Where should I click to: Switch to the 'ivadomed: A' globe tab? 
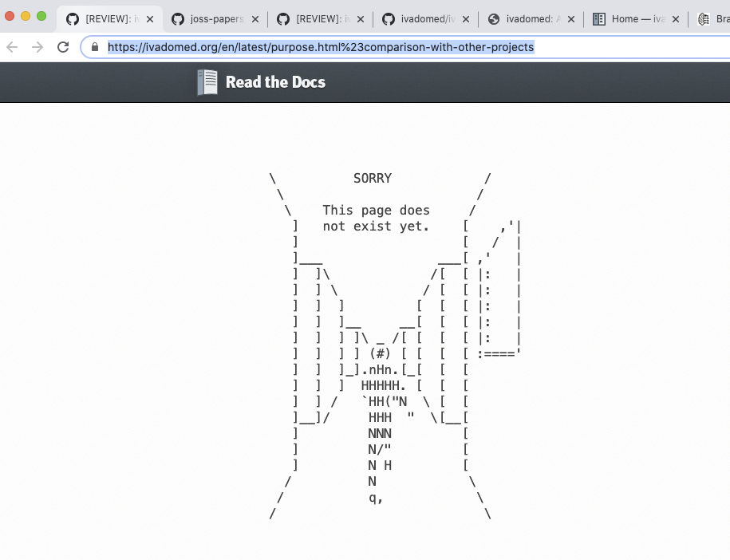click(531, 19)
